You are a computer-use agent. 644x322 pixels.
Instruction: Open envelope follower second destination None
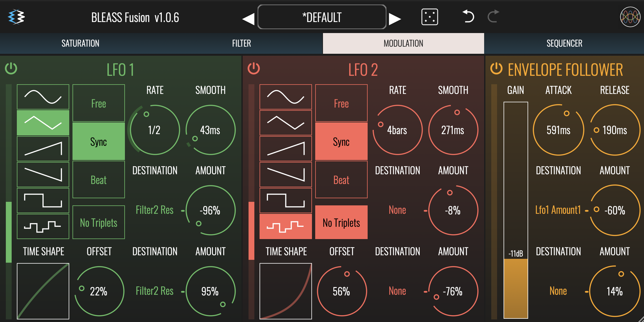558,291
